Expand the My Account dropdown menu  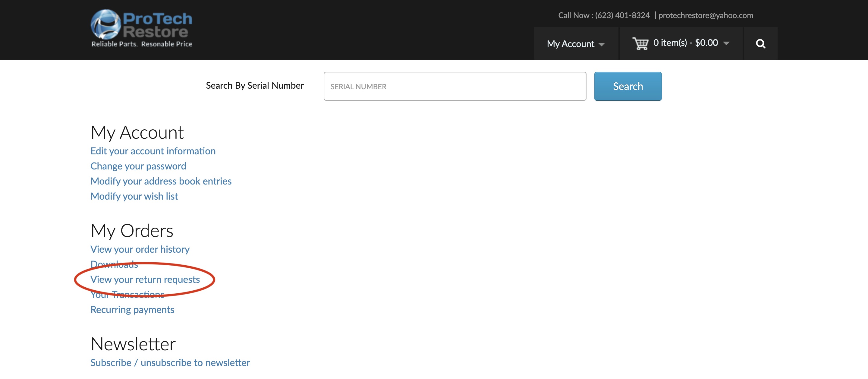(x=576, y=43)
